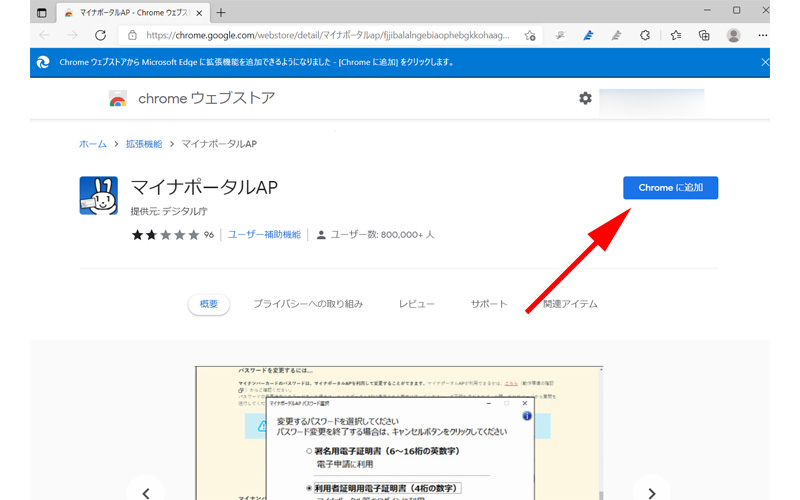Click the blue pen extension icon in toolbar
Image resolution: width=800 pixels, height=500 pixels.
click(x=588, y=35)
